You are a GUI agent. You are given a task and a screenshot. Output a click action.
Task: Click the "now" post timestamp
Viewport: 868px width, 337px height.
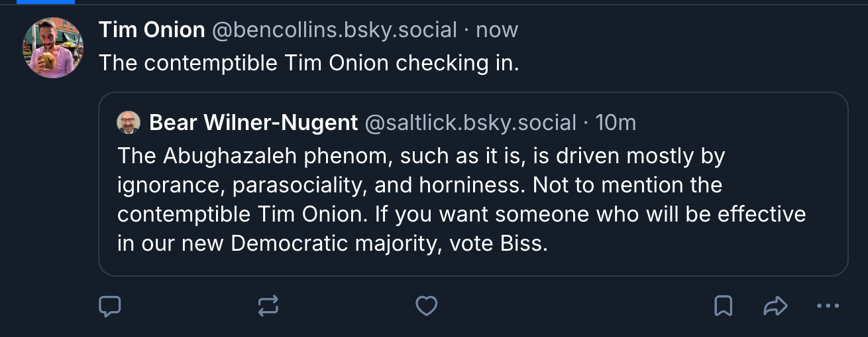(497, 30)
